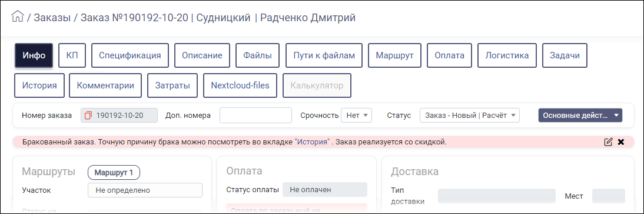
Task: Go to home via house icon
Action: pyautogui.click(x=18, y=17)
